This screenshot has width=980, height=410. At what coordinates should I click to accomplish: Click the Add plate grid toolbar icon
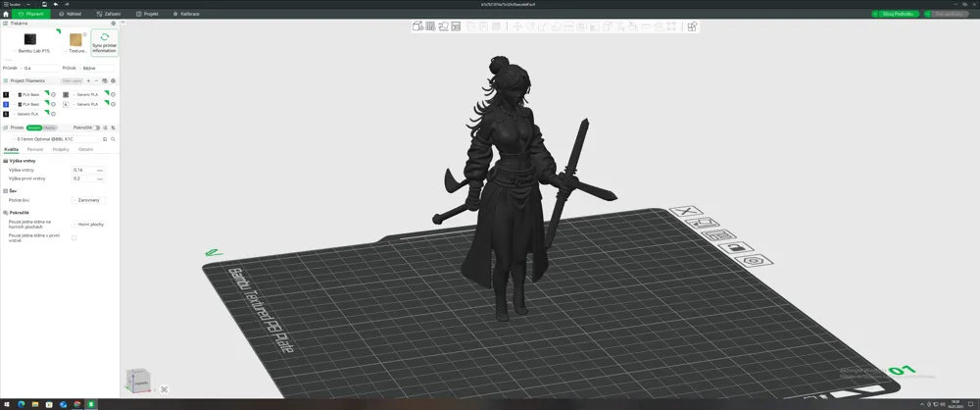click(x=430, y=26)
